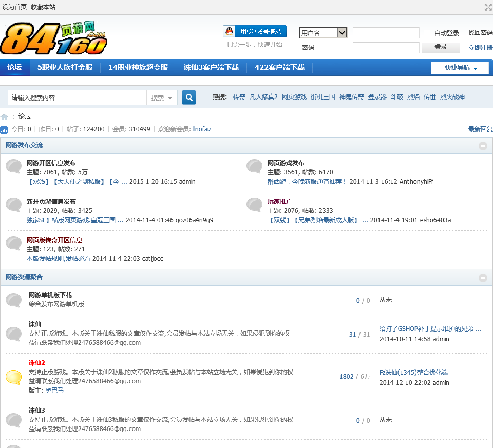Click the 84160 site logo
Image resolution: width=493 pixels, height=448 pixels.
pos(54,38)
